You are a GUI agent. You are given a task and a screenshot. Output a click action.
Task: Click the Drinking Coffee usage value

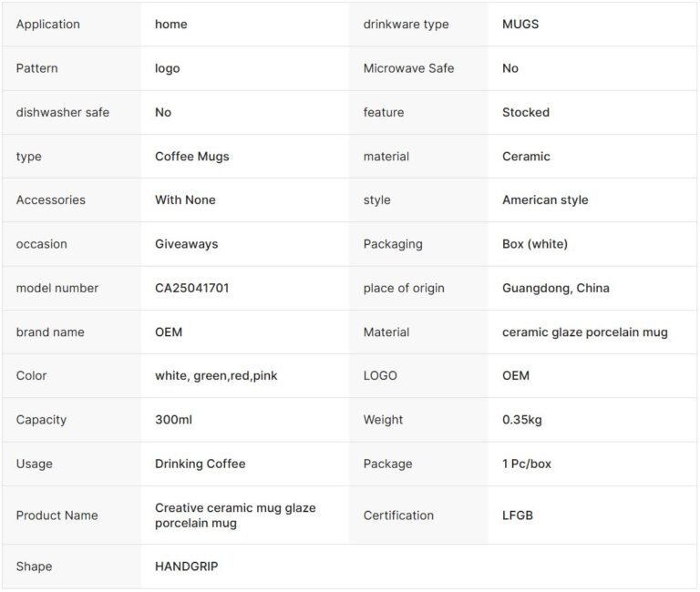click(x=200, y=464)
